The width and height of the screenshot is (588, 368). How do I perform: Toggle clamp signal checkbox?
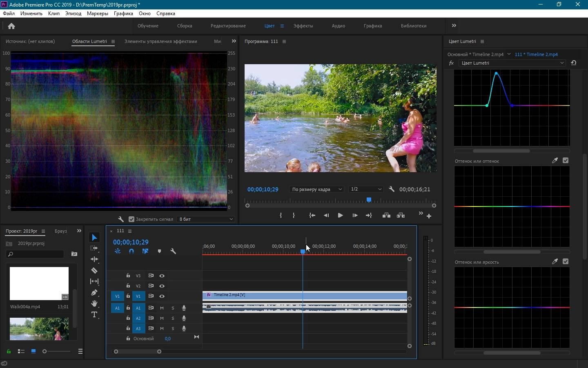pos(131,219)
